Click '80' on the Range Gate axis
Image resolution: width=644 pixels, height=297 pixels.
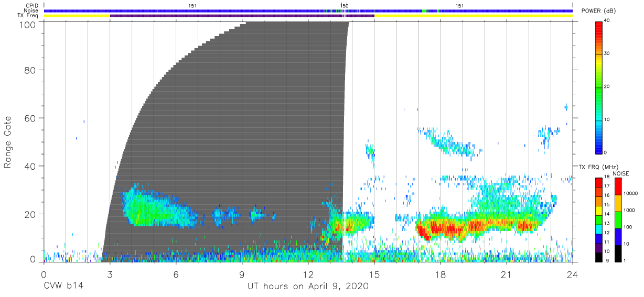coord(29,70)
